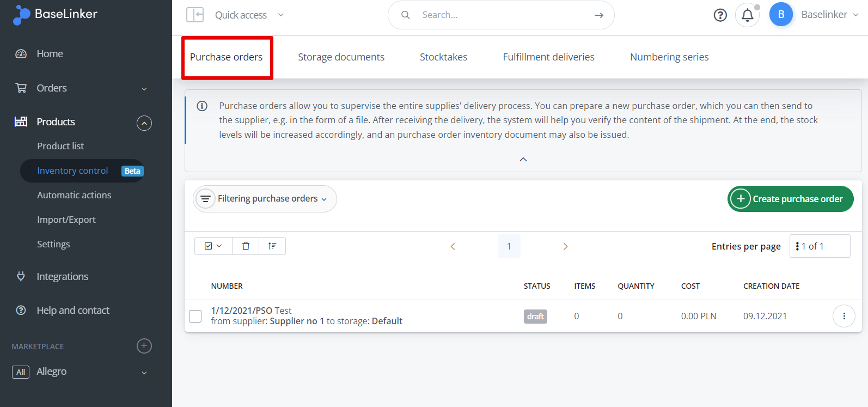Viewport: 868px width, 407px height.
Task: Open sort order icon in toolbar
Action: [x=272, y=246]
